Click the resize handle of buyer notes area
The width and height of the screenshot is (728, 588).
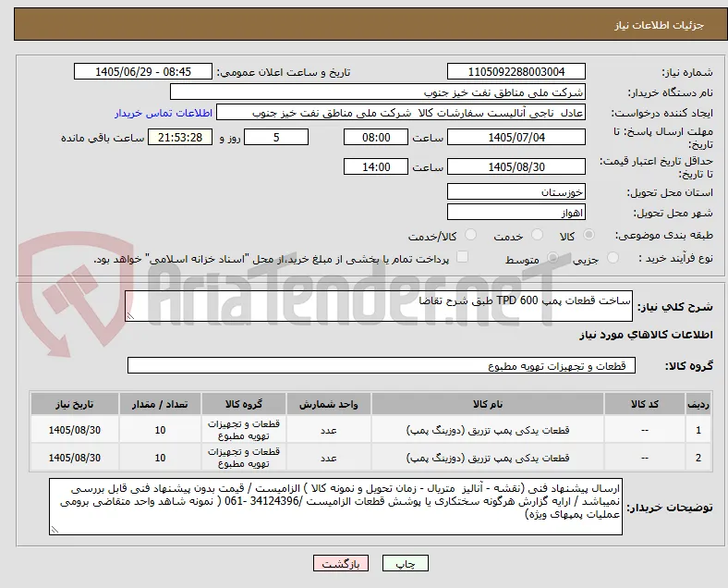[55, 530]
